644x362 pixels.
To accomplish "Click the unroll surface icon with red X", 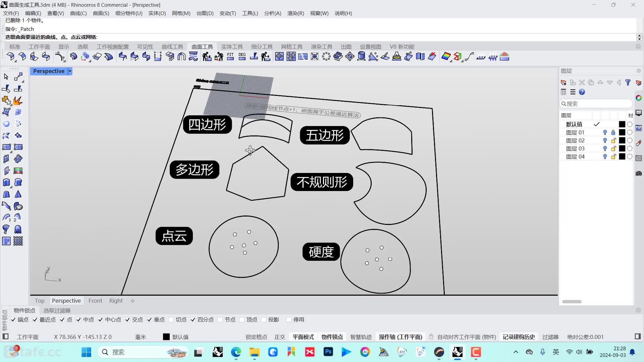I will click(432, 56).
